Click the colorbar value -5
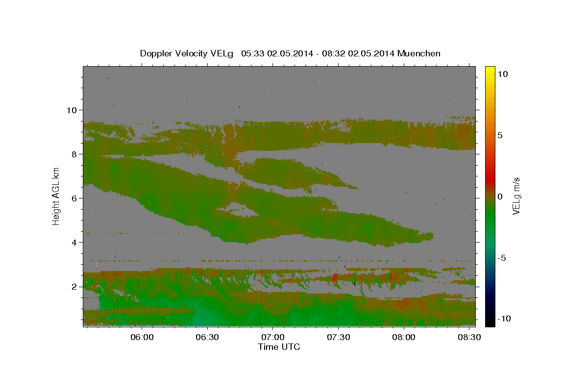Viewport: 588px width, 392px height. tap(501, 257)
